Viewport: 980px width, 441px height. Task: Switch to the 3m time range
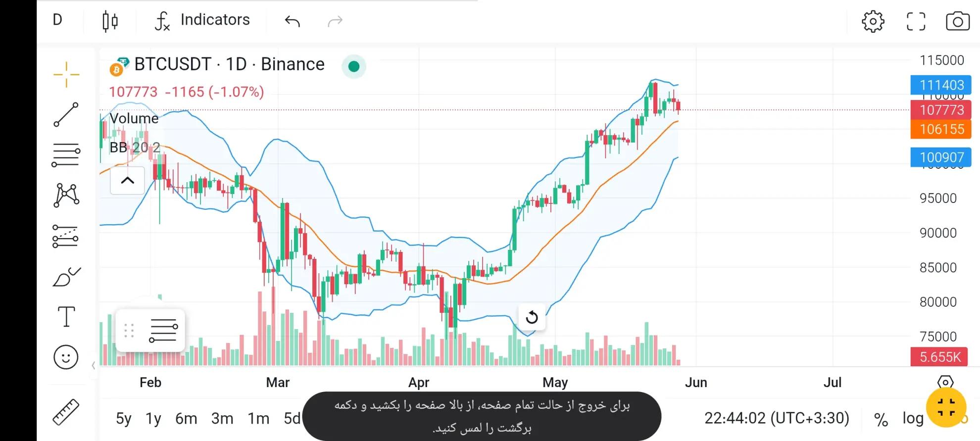click(222, 419)
